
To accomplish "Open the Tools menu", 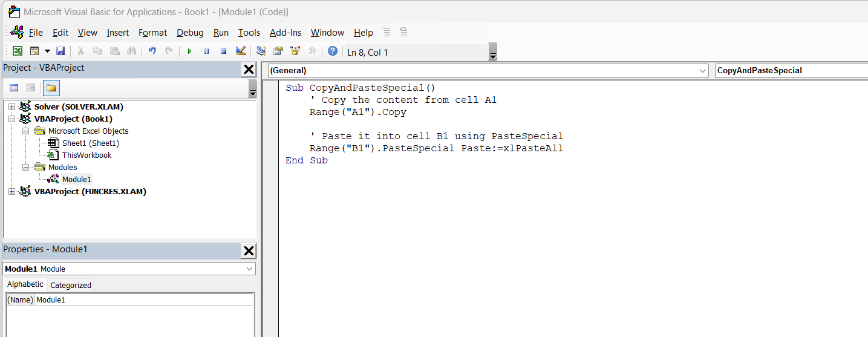I will (249, 33).
